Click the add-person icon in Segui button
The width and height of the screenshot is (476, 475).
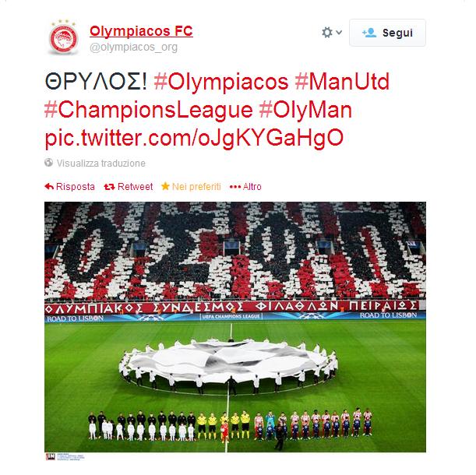[x=369, y=33]
